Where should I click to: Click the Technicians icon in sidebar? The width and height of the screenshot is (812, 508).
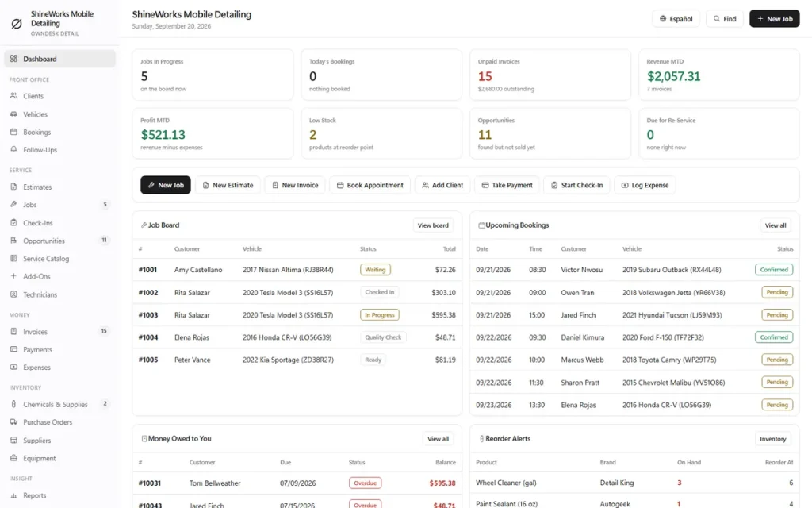[x=14, y=294]
